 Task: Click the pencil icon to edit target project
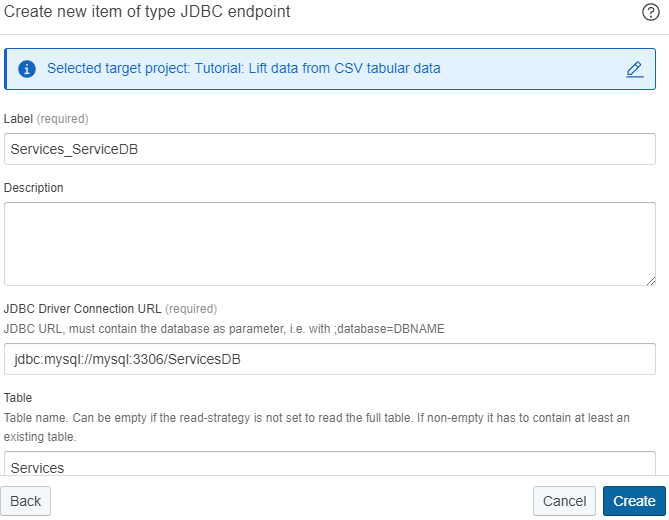click(634, 69)
